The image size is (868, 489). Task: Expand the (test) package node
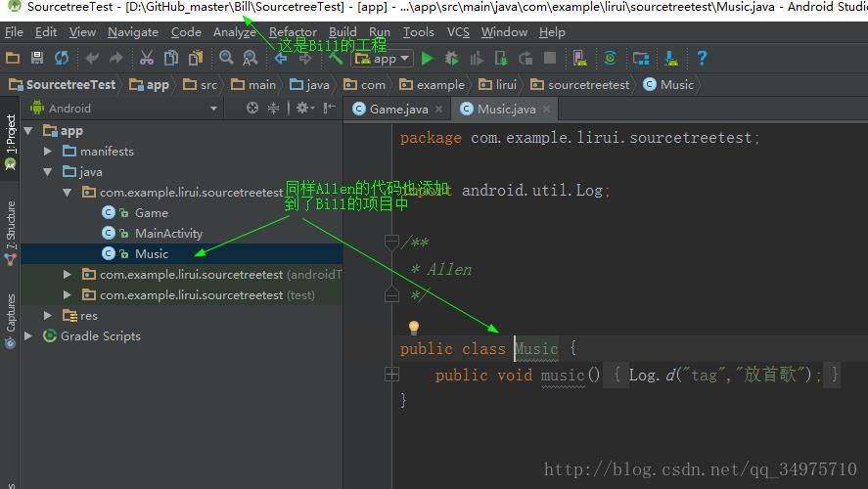[x=68, y=294]
